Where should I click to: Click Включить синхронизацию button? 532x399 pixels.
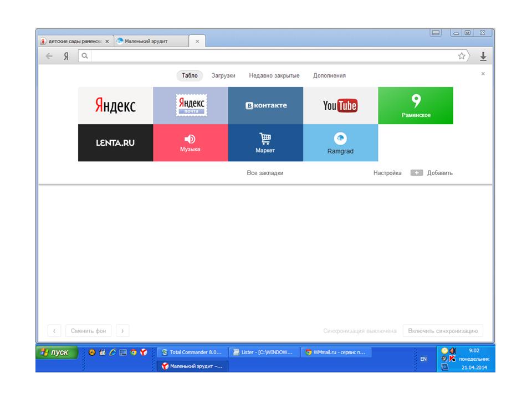pos(443,330)
